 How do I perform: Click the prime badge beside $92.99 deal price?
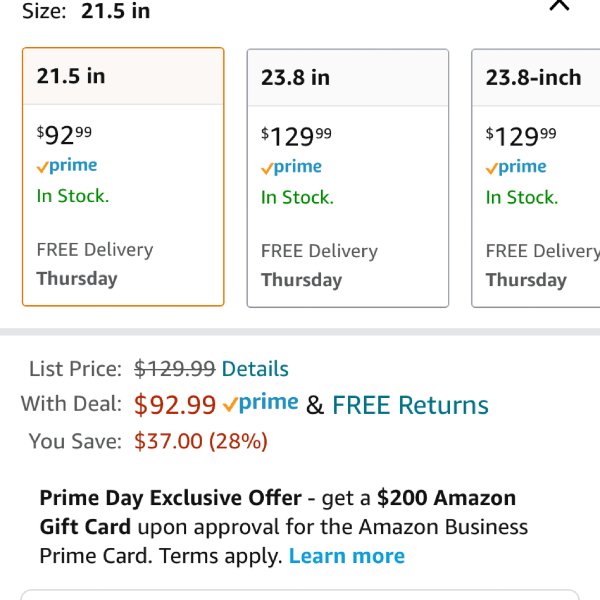coord(261,403)
